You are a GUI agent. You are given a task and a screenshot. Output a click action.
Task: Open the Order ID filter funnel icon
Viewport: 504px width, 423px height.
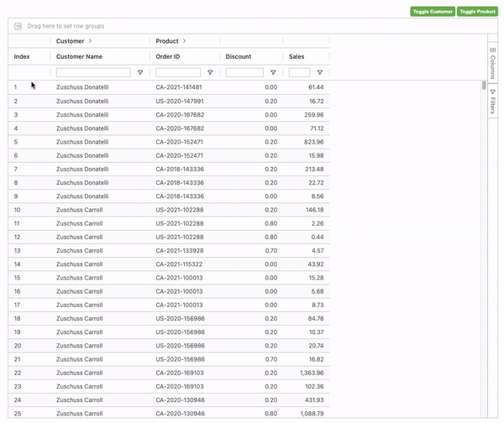coord(210,73)
